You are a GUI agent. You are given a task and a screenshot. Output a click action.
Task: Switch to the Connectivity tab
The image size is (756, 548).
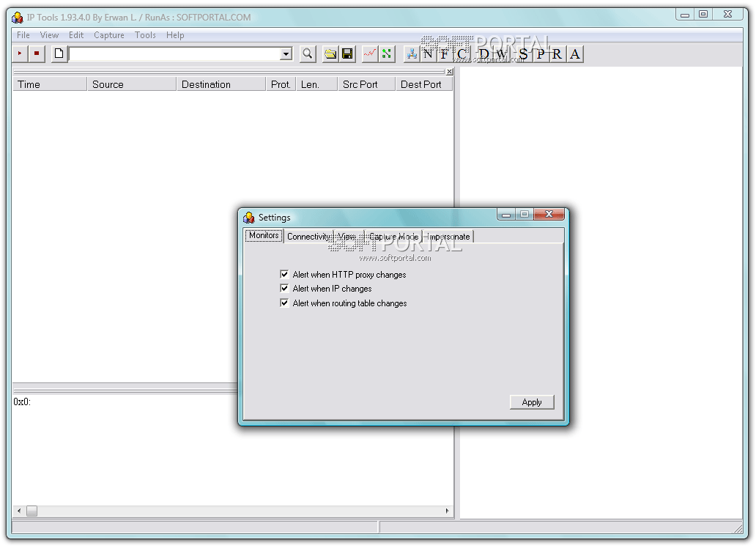click(308, 237)
